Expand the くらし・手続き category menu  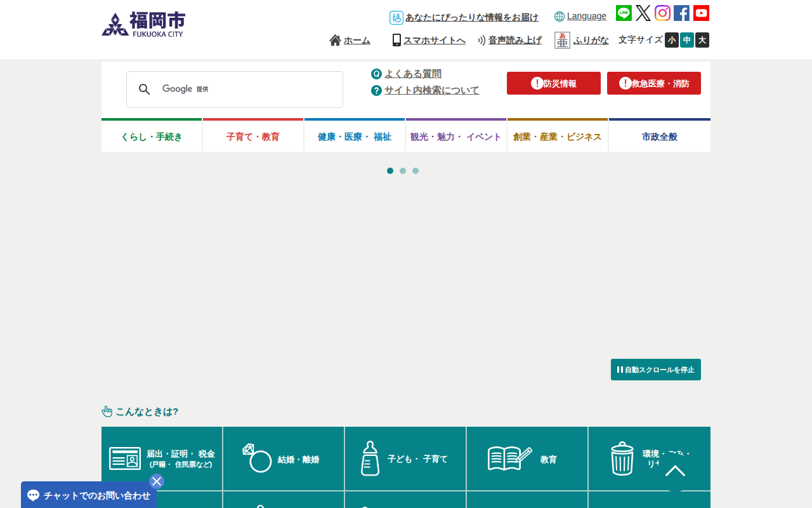pos(152,137)
